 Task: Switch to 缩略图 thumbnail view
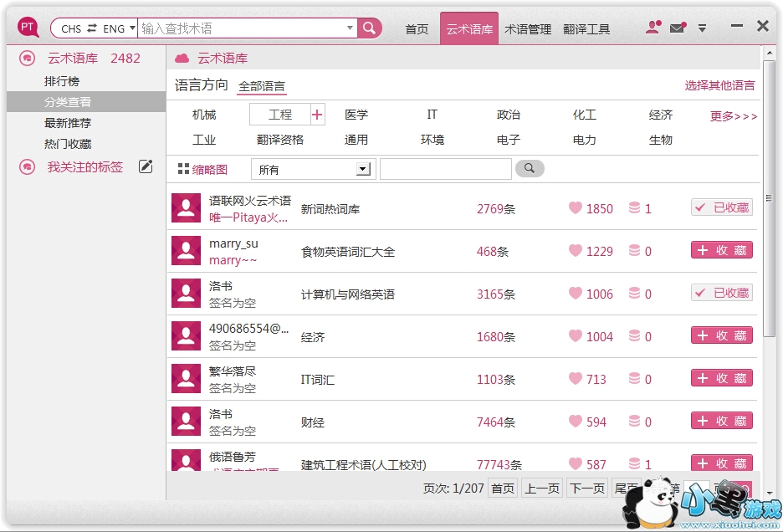coord(202,169)
